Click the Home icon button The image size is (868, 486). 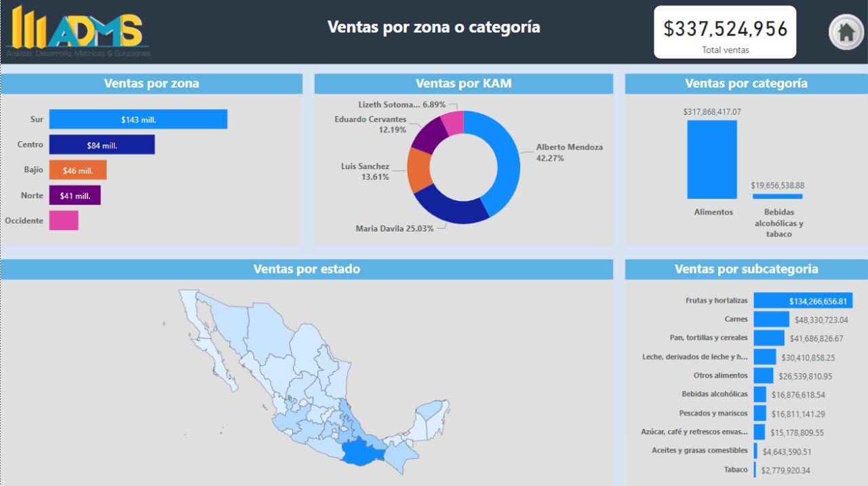click(846, 32)
